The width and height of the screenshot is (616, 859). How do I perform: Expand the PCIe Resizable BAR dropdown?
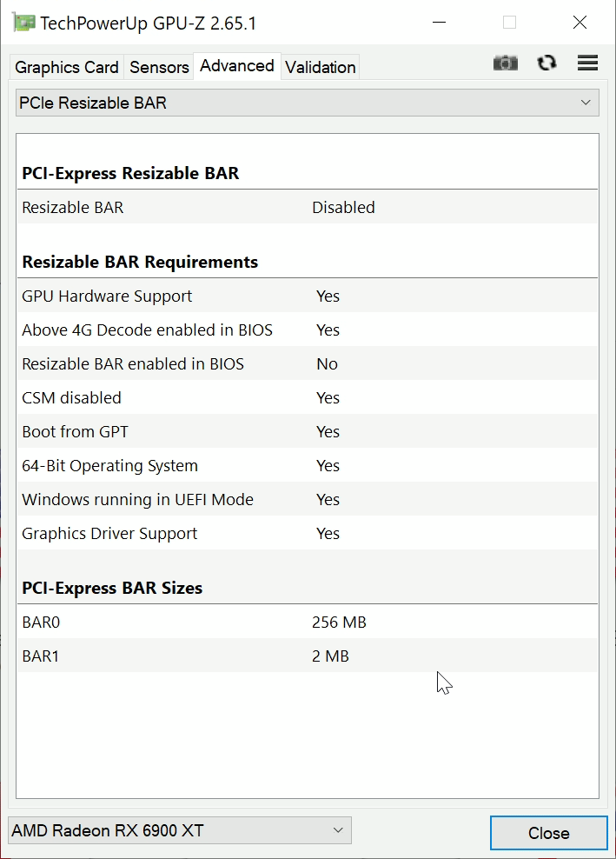coord(308,103)
